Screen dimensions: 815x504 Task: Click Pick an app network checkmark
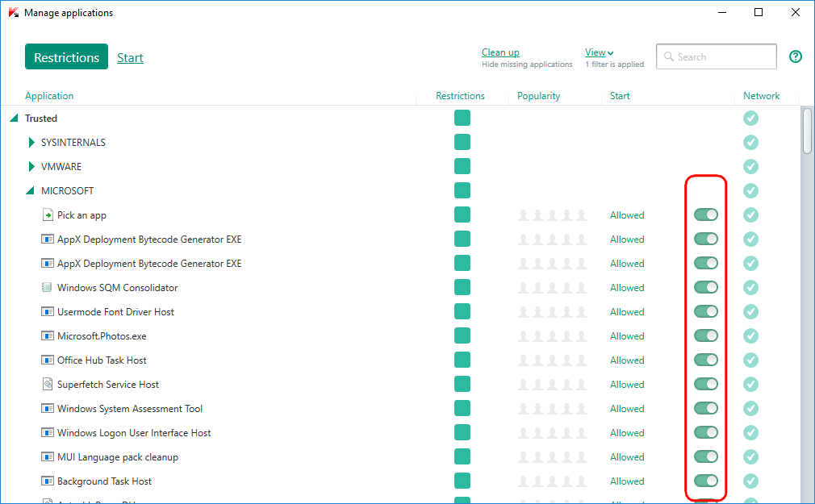coord(750,215)
